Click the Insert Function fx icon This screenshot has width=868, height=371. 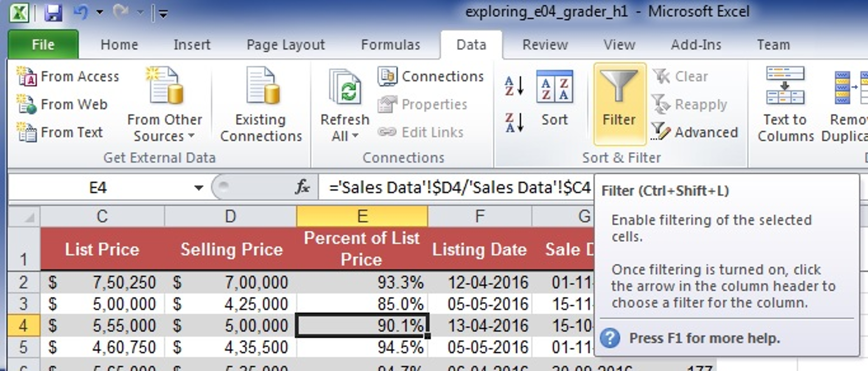pos(302,187)
